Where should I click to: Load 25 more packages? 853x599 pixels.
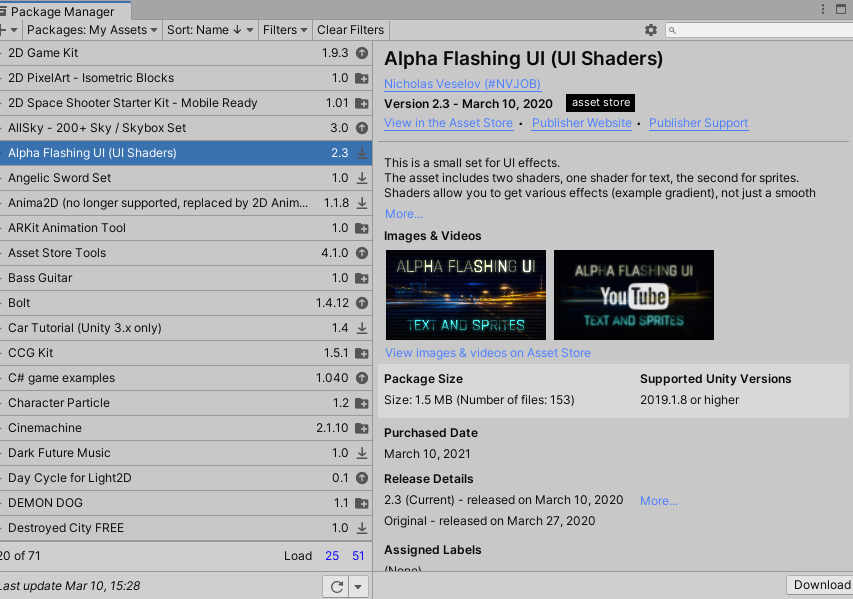332,556
